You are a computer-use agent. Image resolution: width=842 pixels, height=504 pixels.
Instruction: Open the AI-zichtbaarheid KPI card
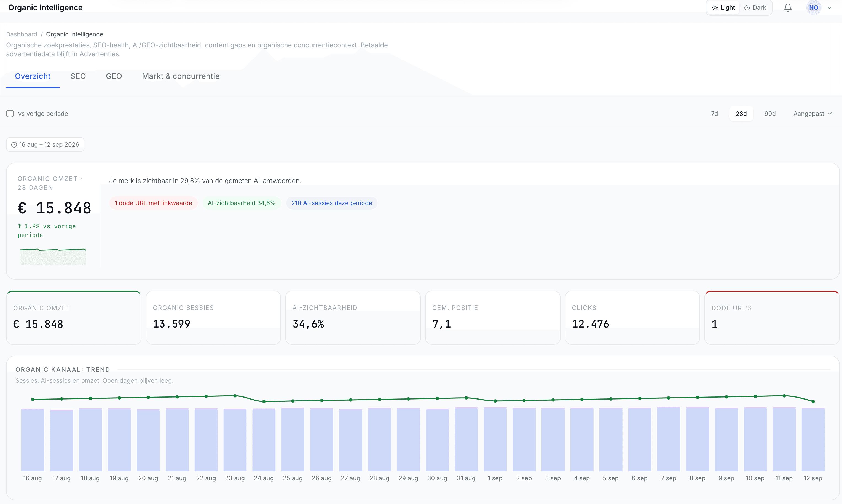tap(353, 318)
